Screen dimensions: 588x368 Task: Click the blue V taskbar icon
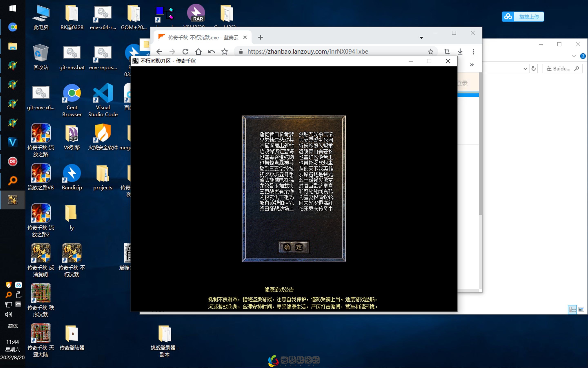click(13, 142)
